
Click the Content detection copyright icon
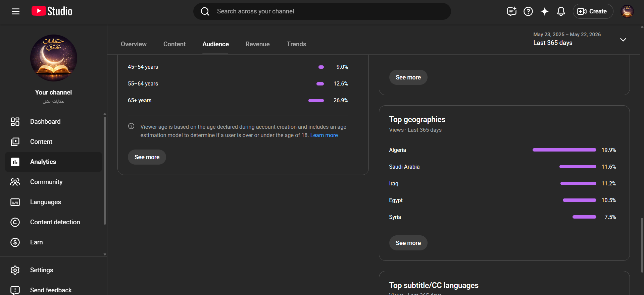15,222
